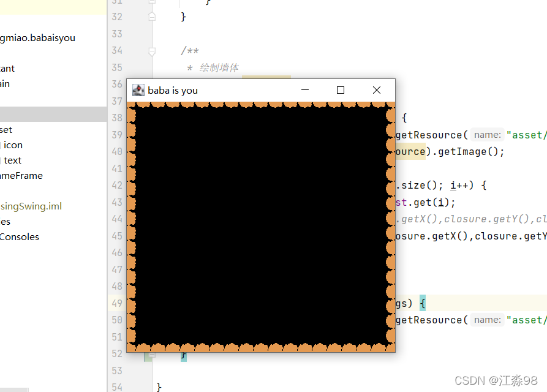Select the text folder in project tree

tap(13, 160)
